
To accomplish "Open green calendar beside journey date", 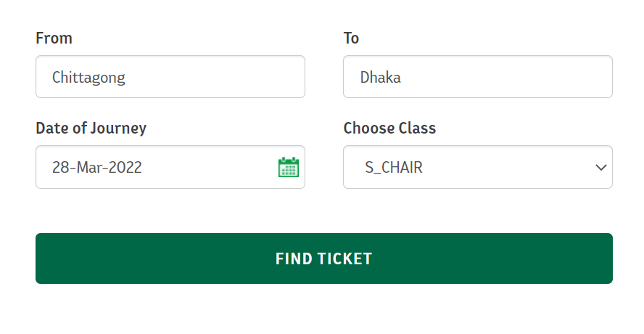I will pos(289,167).
